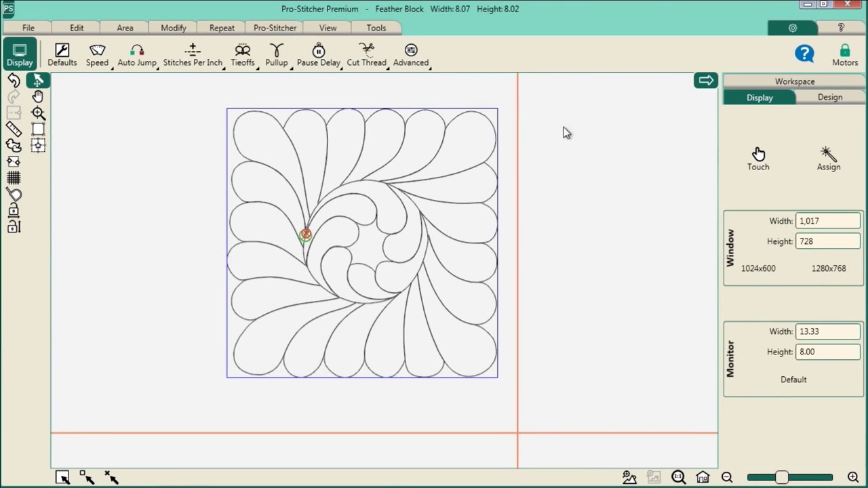Select the Display ribbon button

[20, 54]
